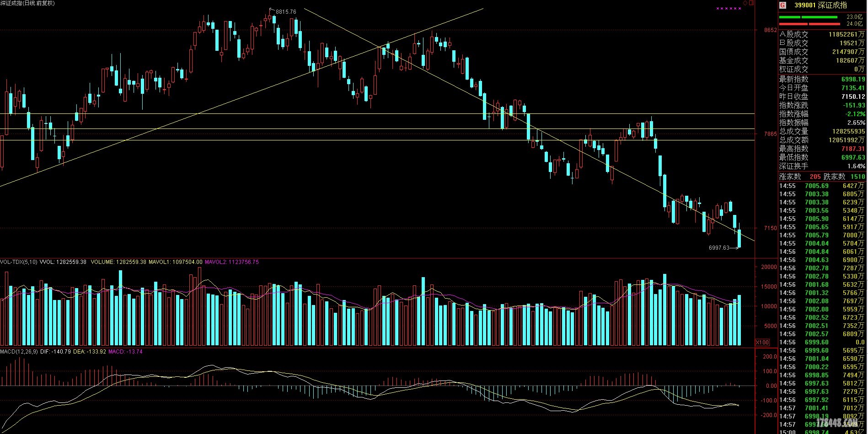
Task: Click the B股成交 value 19521万
Action: point(852,43)
